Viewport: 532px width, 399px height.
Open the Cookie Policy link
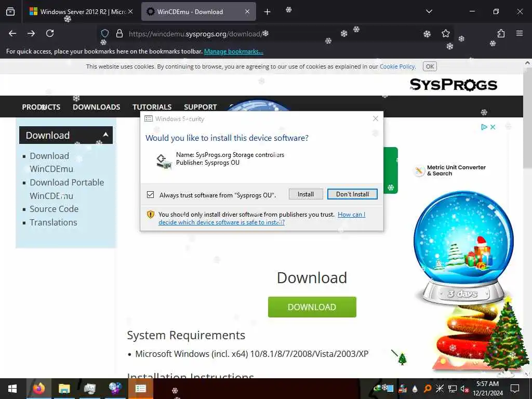397,66
